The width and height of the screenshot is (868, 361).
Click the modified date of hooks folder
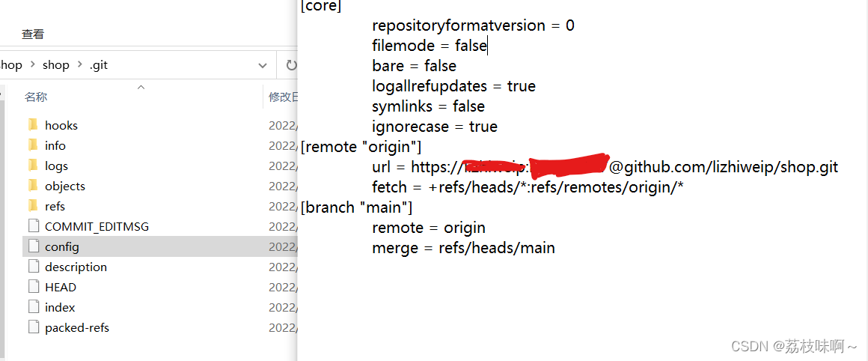[x=284, y=125]
